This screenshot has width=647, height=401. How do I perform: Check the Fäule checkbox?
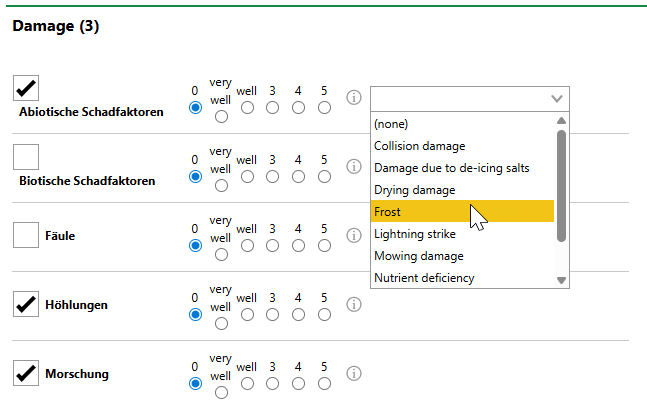pos(26,236)
